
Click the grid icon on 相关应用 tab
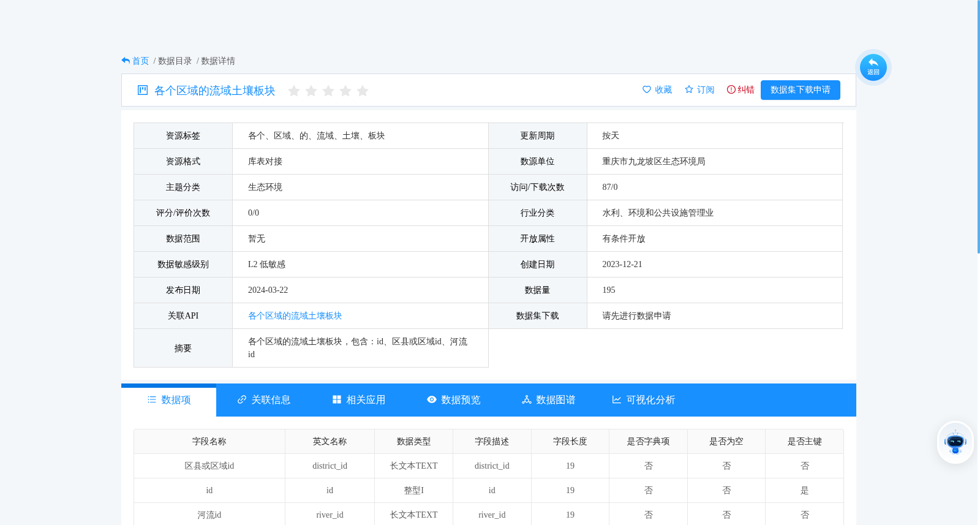[x=337, y=399]
